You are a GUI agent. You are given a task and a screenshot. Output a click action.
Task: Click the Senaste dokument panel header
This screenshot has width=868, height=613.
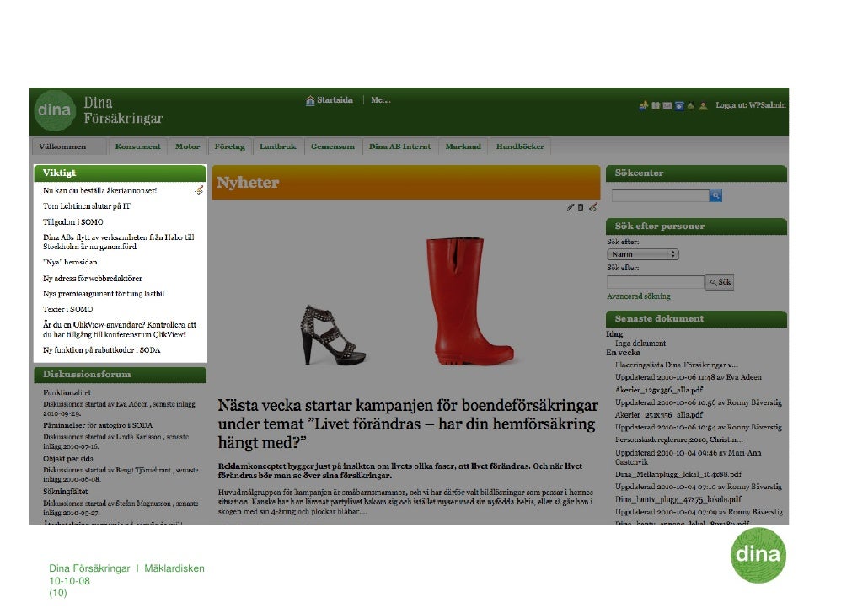(696, 318)
